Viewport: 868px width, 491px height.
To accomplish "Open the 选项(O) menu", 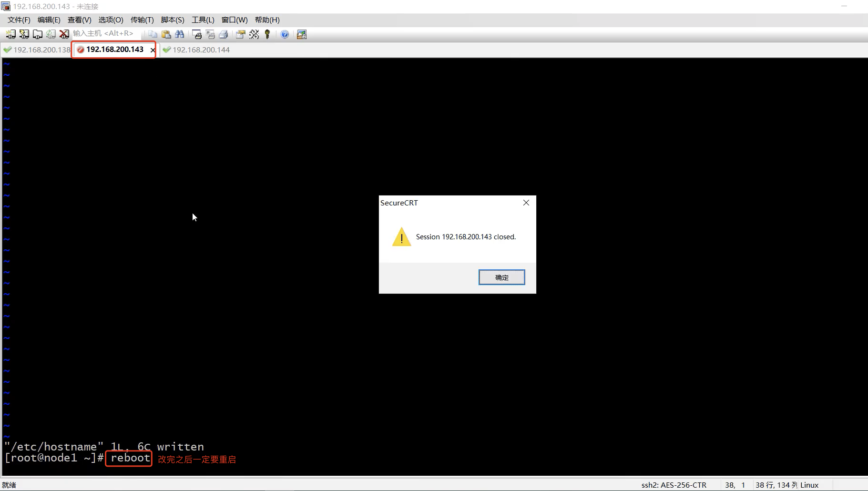I will point(111,20).
